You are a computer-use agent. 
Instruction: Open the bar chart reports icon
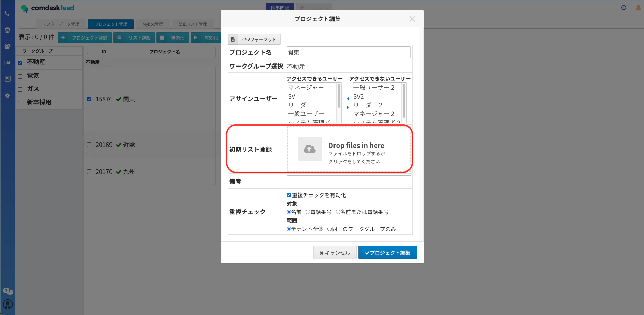click(7, 63)
